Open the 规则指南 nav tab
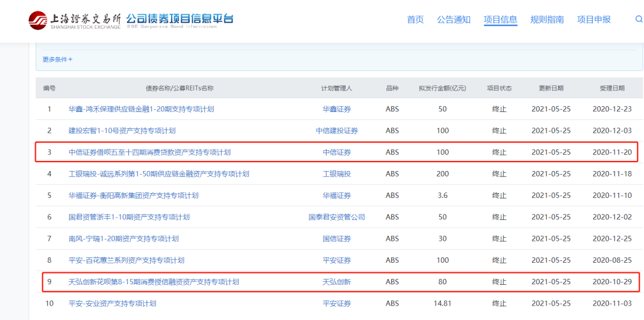Viewport: 644px width, 320px height. pyautogui.click(x=547, y=19)
